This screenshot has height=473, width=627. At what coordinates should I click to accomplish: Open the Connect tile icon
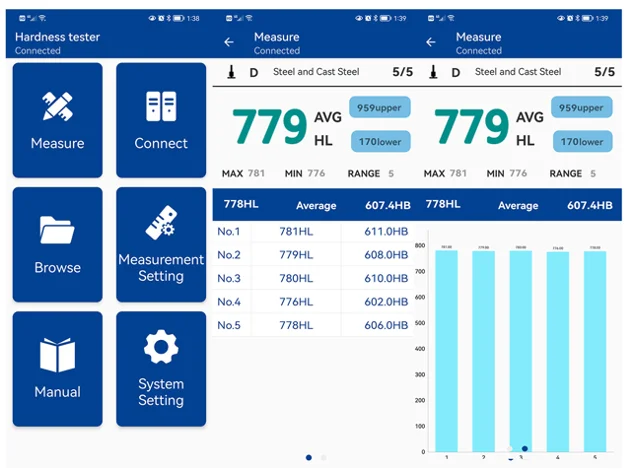(x=161, y=120)
